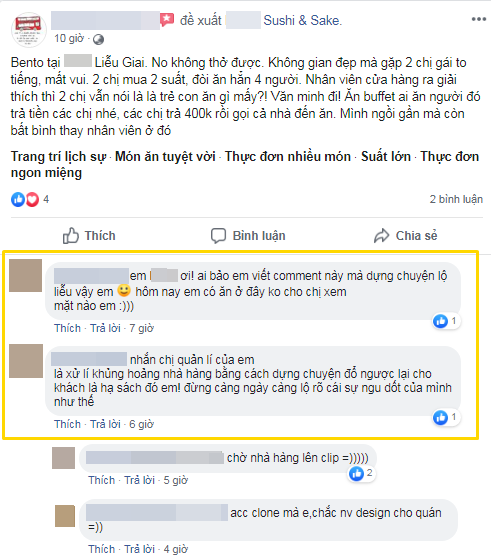Open like count badge on 5 giờ reply
Image resolution: width=491 pixels, height=560 pixels.
click(361, 474)
